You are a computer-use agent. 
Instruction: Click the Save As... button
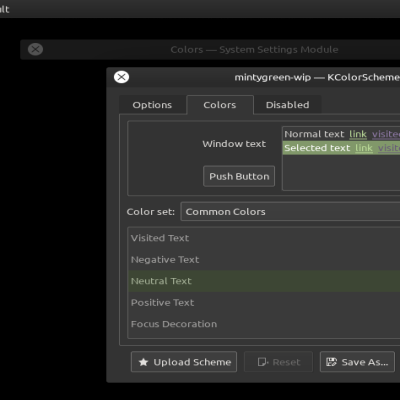[357, 362]
